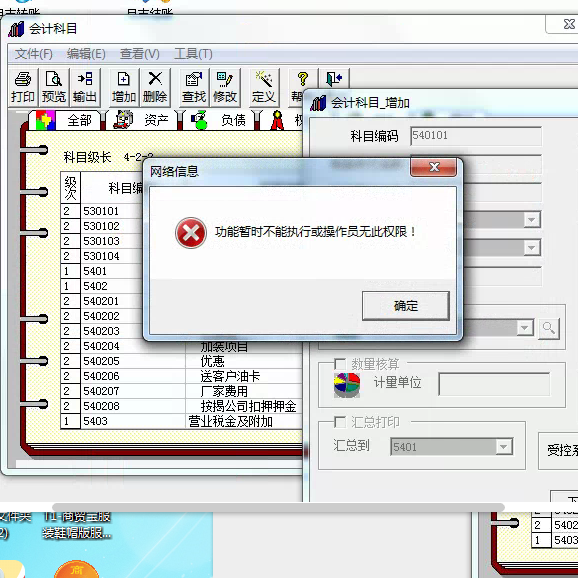Image resolution: width=578 pixels, height=578 pixels.
Task: Click the 确定 button in error dialog
Action: pos(405,306)
